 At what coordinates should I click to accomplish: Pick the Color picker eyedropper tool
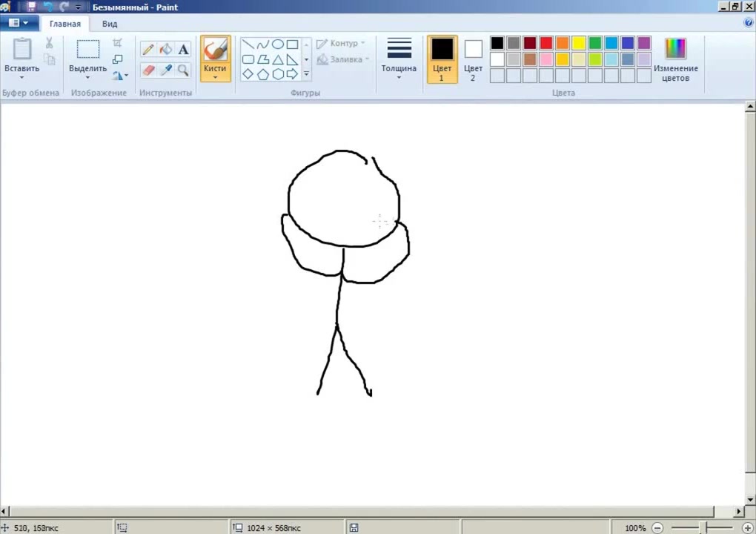click(166, 70)
